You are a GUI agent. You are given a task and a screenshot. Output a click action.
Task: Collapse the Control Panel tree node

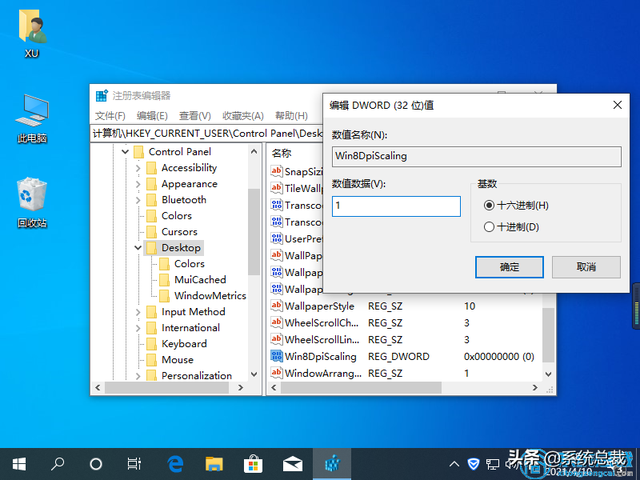point(125,152)
